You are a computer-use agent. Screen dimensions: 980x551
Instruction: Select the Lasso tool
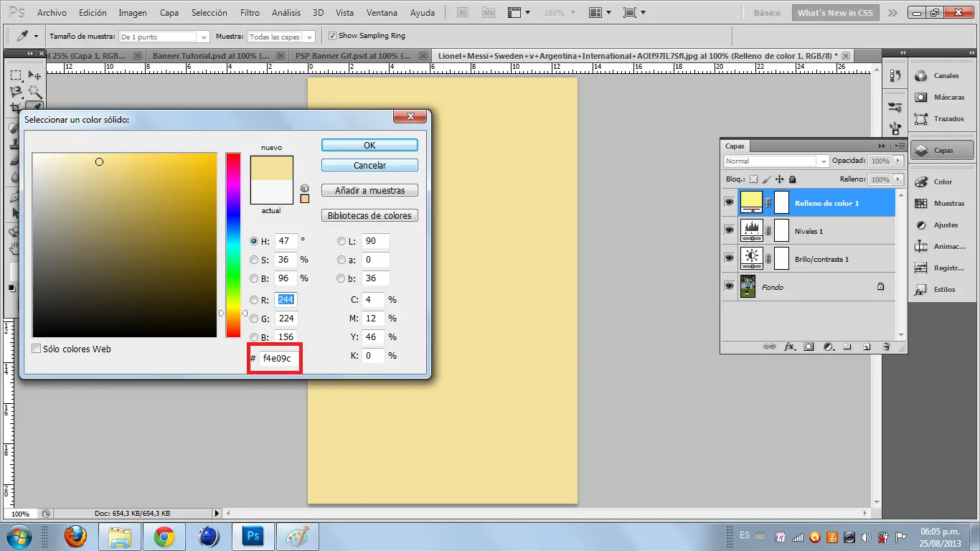point(16,92)
